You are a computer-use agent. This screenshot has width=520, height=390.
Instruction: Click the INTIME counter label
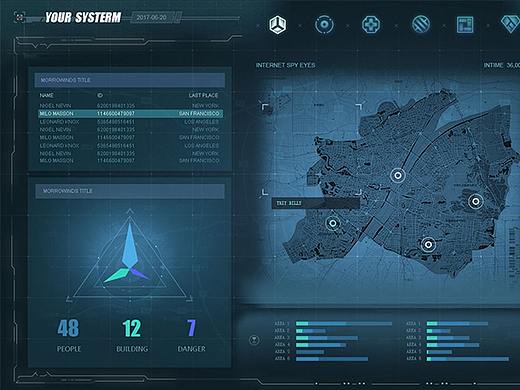point(502,65)
